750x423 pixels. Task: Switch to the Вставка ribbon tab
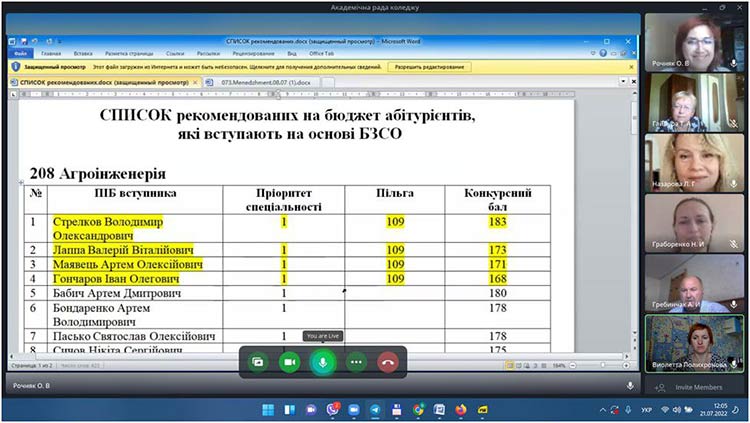tap(83, 53)
